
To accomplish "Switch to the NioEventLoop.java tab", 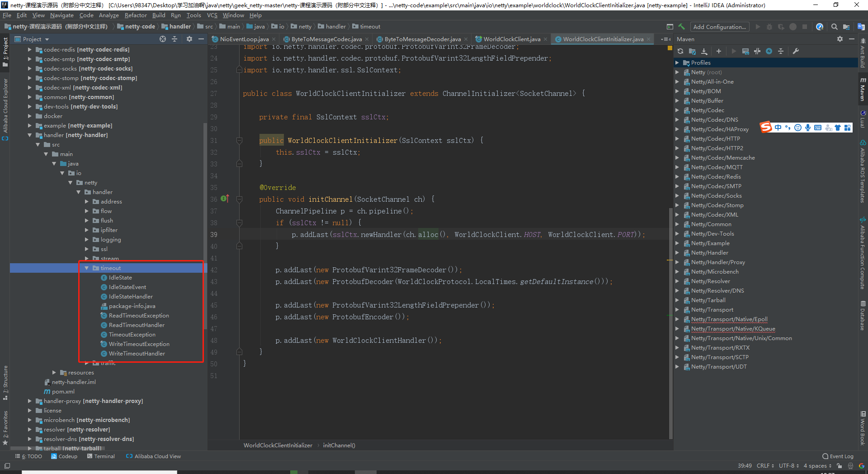I will pyautogui.click(x=244, y=39).
